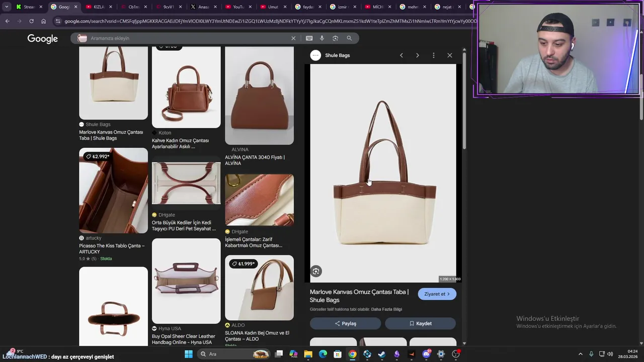
Task: Open Microsoft Edge from taskbar
Action: coord(323,354)
